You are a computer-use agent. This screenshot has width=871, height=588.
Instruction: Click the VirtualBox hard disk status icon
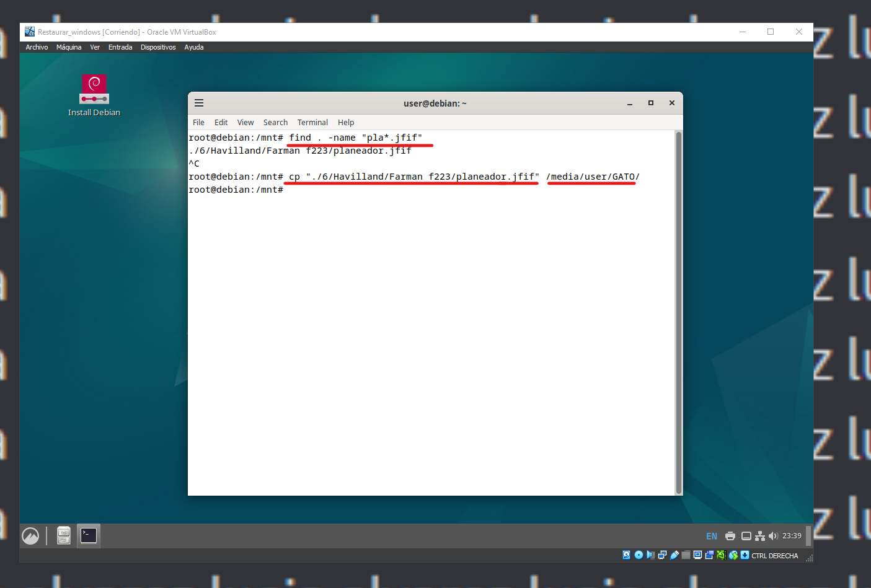627,555
